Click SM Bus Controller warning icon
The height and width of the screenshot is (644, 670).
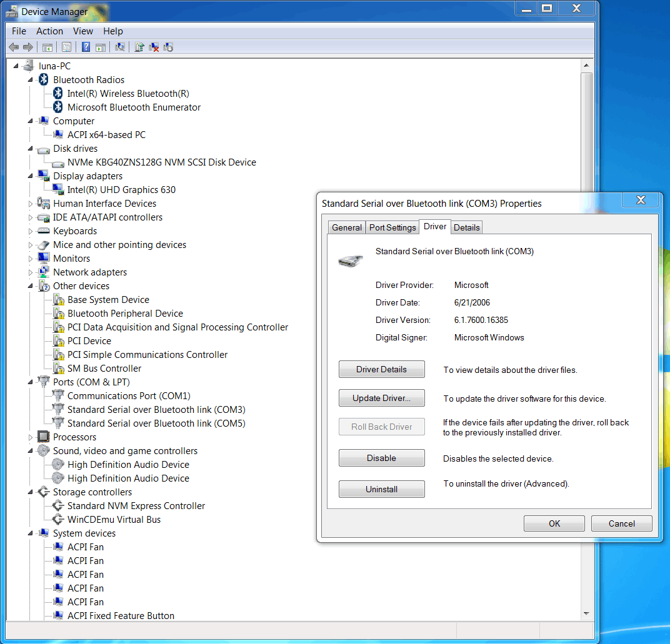coord(59,368)
